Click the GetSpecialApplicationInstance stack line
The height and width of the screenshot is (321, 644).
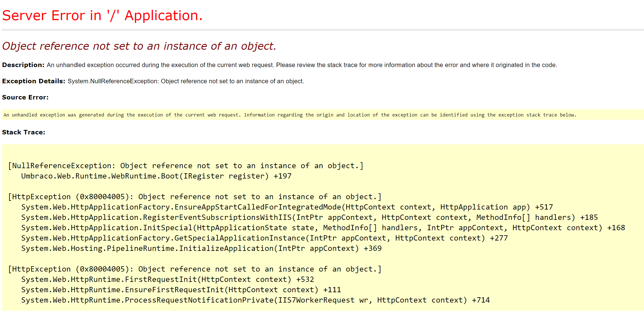(264, 238)
